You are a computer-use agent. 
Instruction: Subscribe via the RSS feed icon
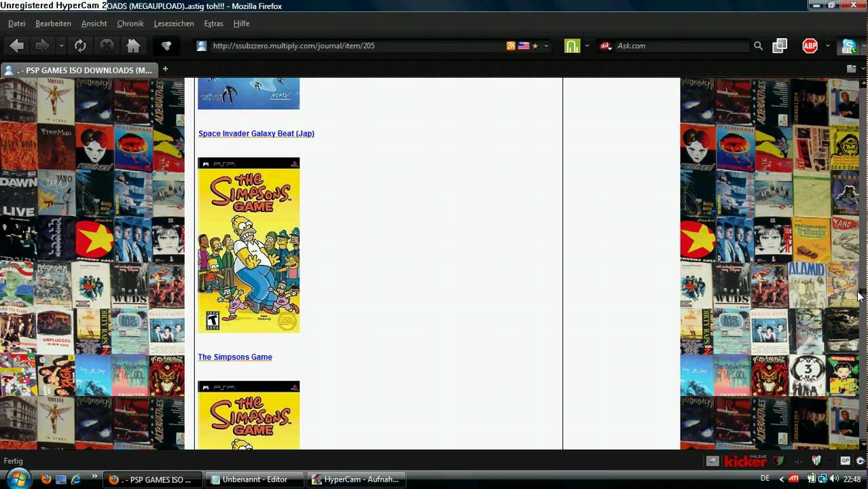511,46
